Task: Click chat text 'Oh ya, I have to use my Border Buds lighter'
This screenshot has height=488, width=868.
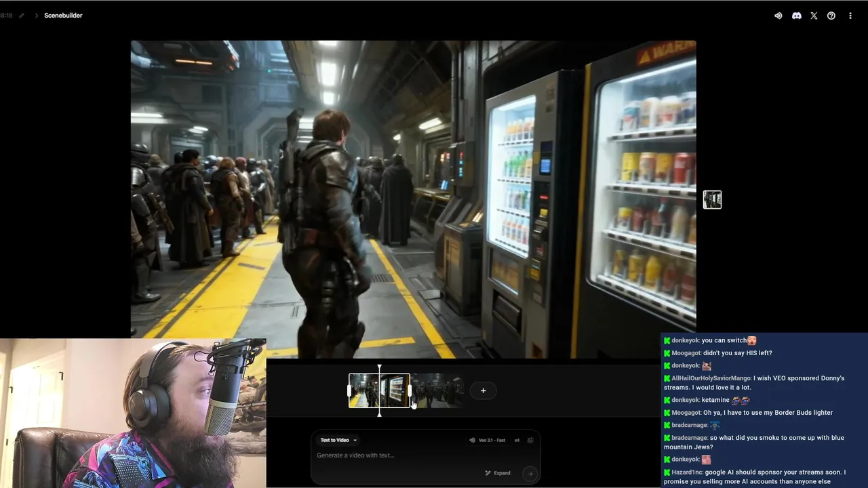Action: [768, 413]
